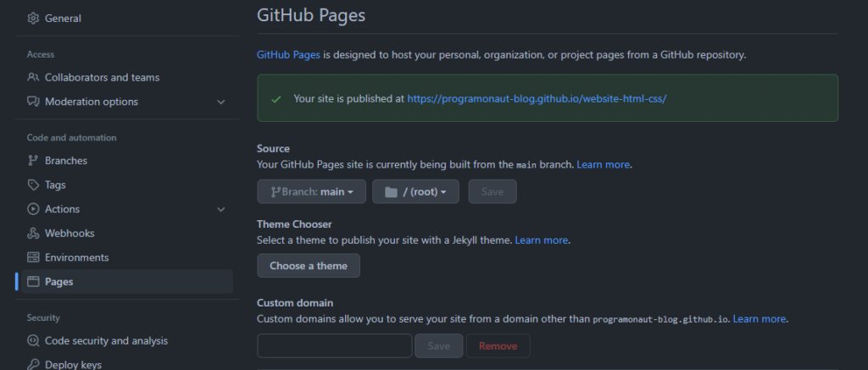Click the Branches icon in sidebar
868x370 pixels.
click(x=33, y=160)
